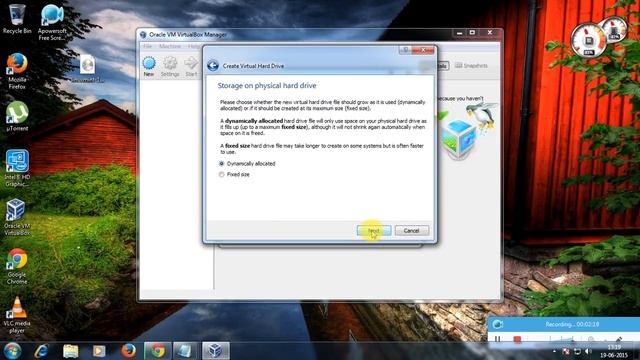The height and width of the screenshot is (360, 640).
Task: Stop recording with the red square button
Action: [x=517, y=339]
